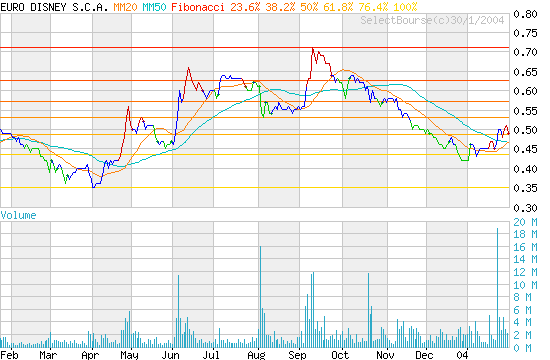Image resolution: width=550 pixels, height=360 pixels.
Task: Click the tallest volume bar near 18 M
Action: pos(497,288)
